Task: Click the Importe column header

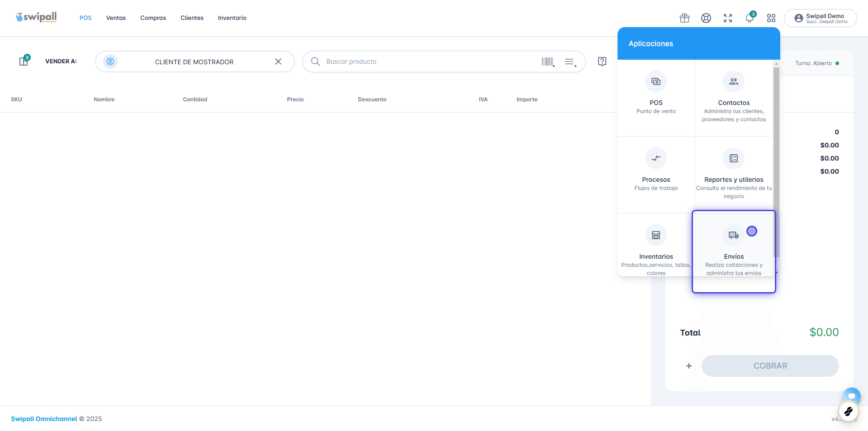Action: tap(527, 99)
